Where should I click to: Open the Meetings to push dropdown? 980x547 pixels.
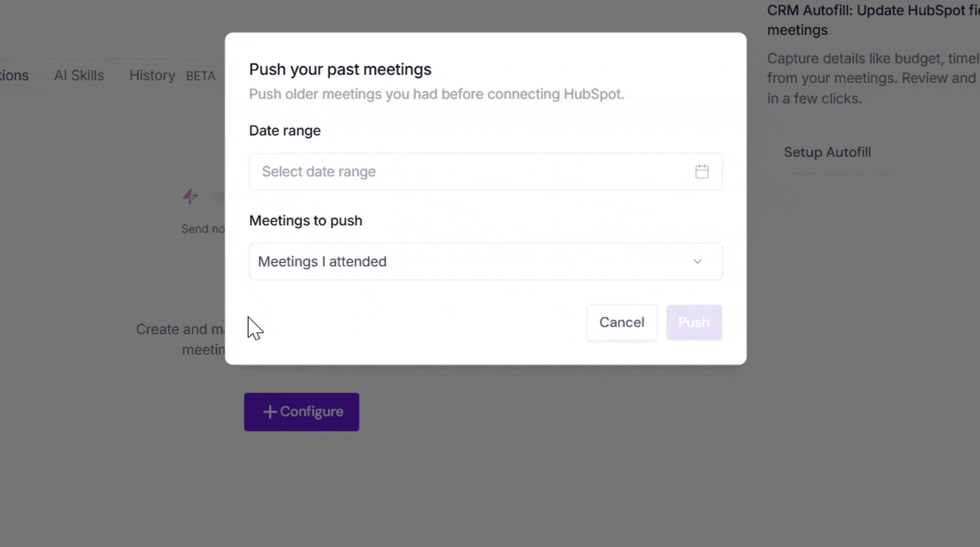click(x=485, y=261)
